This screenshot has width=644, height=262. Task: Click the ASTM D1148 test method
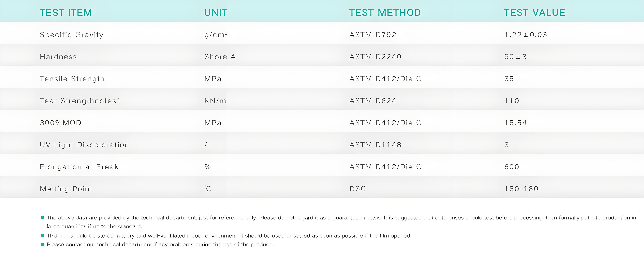coord(375,145)
